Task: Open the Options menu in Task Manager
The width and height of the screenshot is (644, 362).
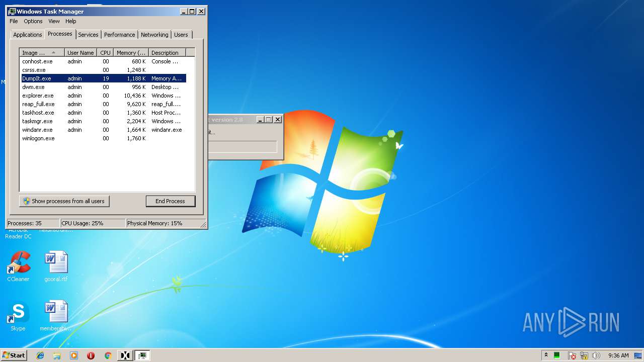Action: pos(33,21)
